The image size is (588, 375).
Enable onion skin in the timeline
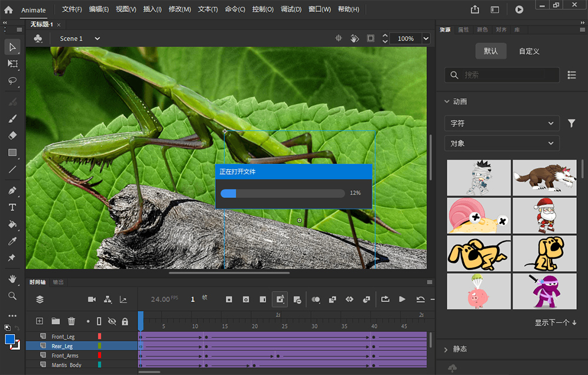click(x=316, y=300)
